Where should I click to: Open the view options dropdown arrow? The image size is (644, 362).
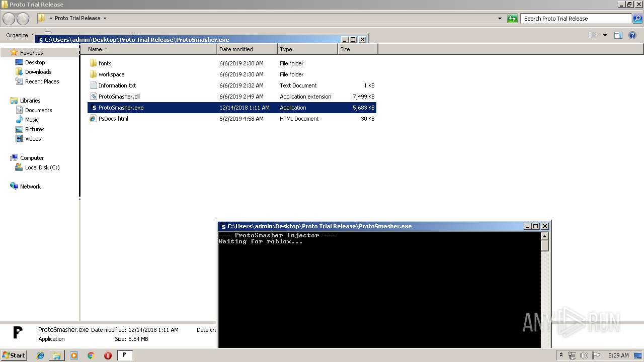click(x=605, y=35)
